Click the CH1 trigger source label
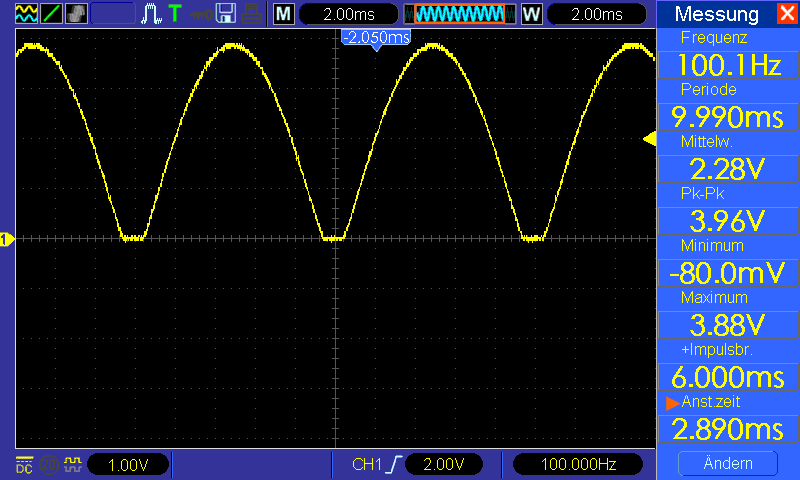Viewport: 800px width, 480px height. coord(367,464)
